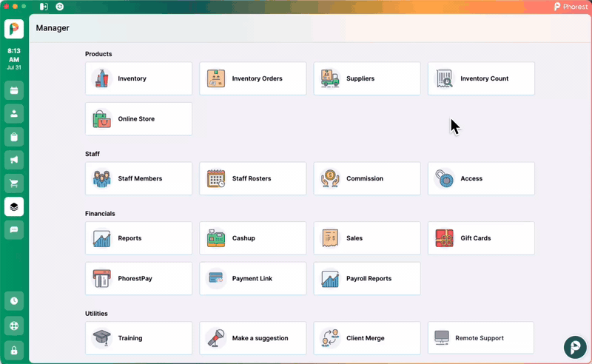Click the Phorest logo in the sidebar
This screenshot has height=364, width=592.
coord(14,29)
